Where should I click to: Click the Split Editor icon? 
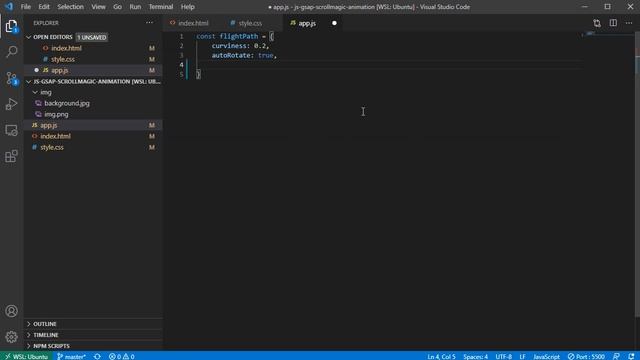click(613, 23)
